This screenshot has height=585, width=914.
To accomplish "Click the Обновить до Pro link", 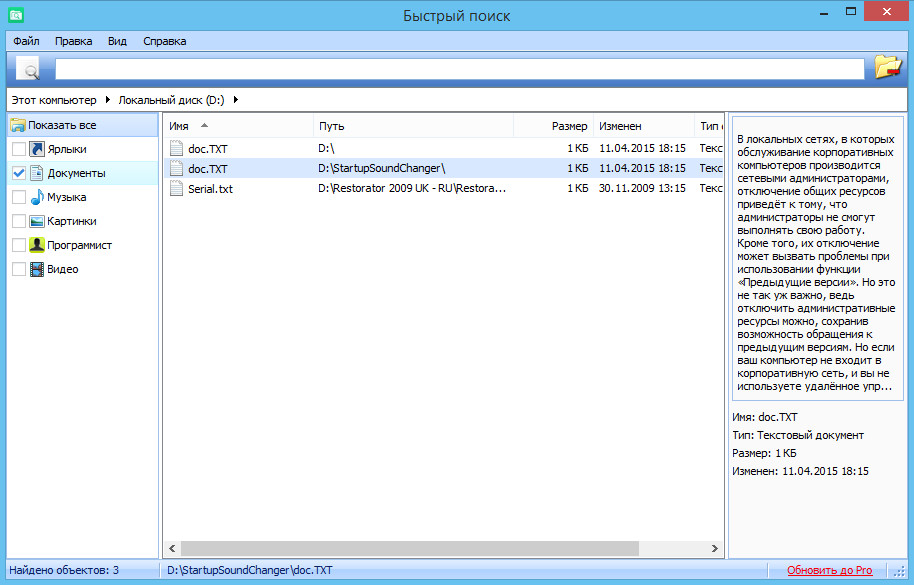I will [x=829, y=570].
